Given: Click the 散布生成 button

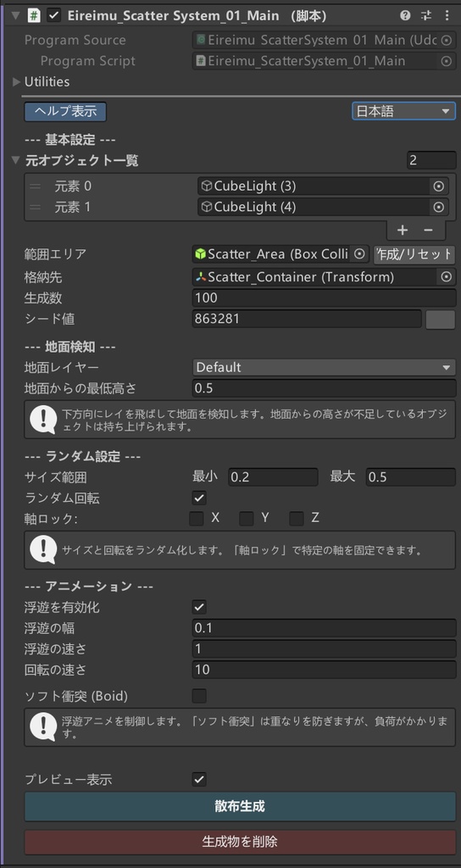Looking at the screenshot, I should 240,807.
